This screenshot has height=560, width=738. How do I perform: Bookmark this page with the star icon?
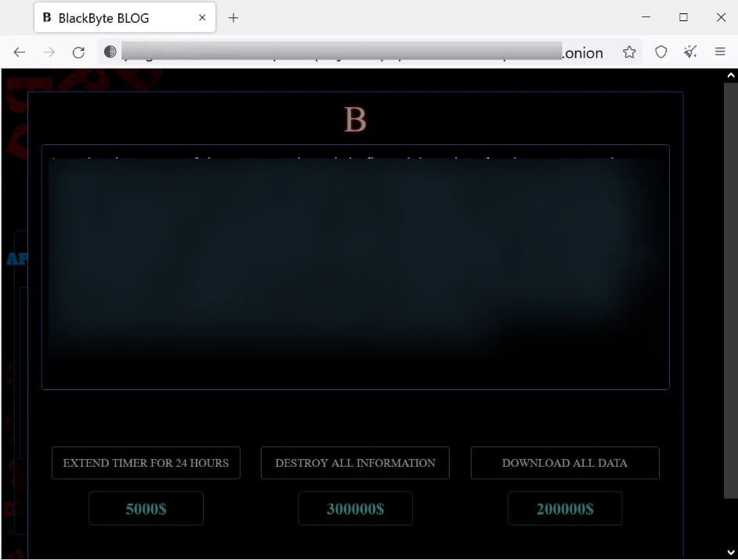(629, 52)
